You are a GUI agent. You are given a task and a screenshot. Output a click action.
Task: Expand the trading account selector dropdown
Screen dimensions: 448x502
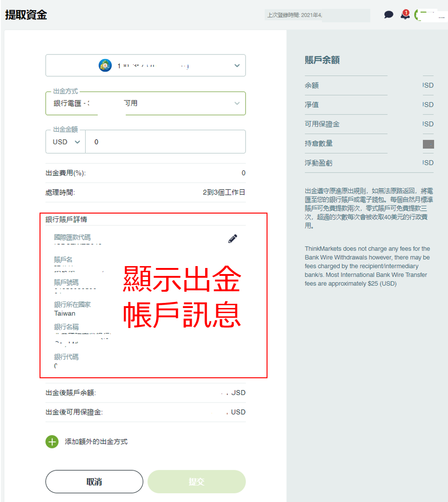[146, 65]
